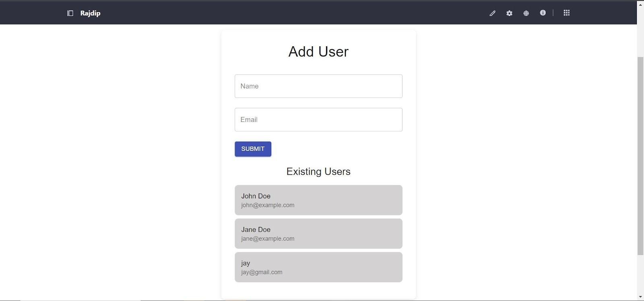Focus the Name input field
Screen dimensions: 644x301
[318, 86]
